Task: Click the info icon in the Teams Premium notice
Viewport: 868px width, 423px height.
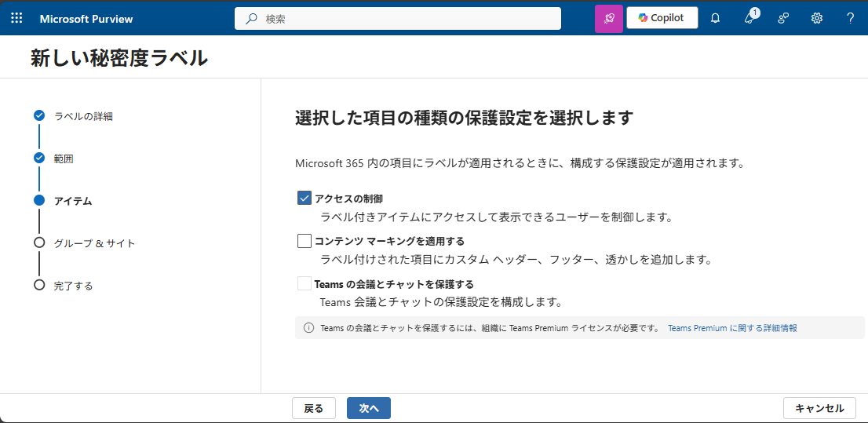Action: click(x=309, y=328)
